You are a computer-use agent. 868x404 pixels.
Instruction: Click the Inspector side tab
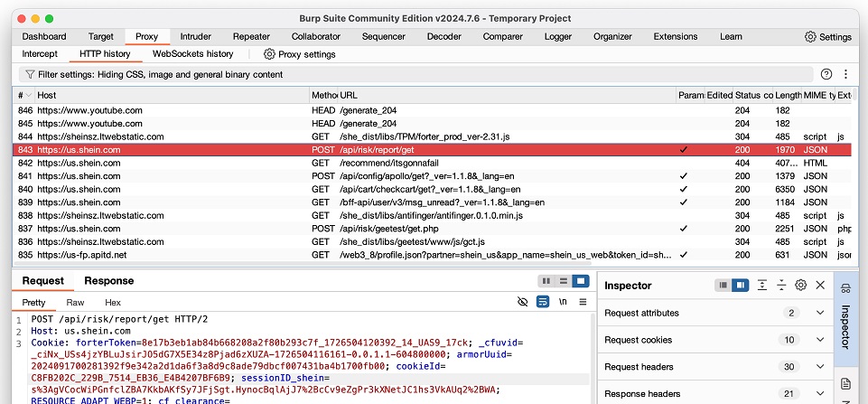click(845, 319)
